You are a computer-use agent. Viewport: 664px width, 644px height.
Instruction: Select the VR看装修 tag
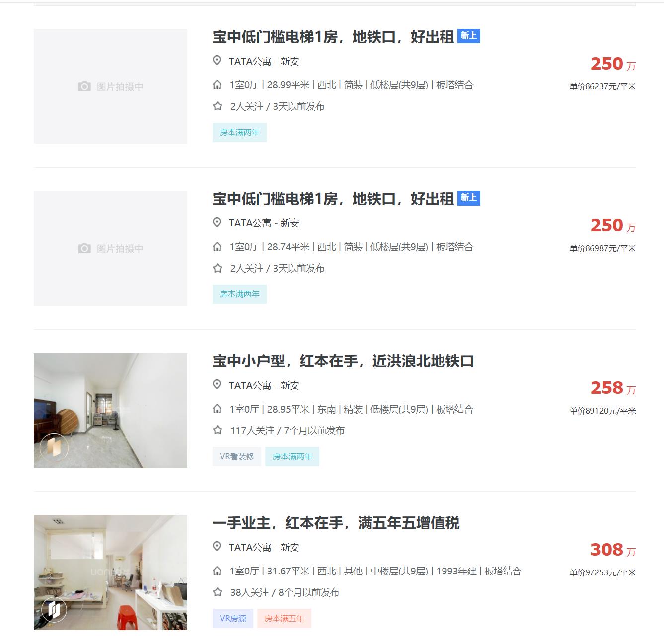pyautogui.click(x=237, y=456)
